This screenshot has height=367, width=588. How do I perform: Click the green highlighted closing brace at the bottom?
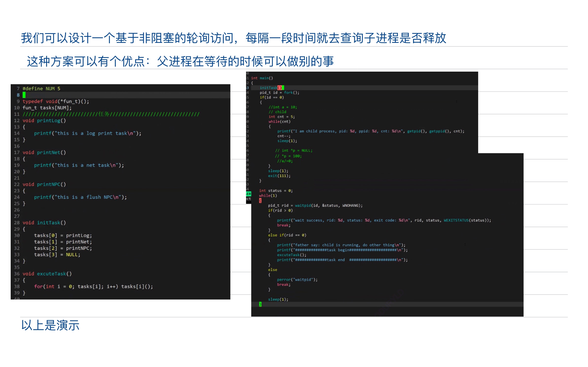260,304
